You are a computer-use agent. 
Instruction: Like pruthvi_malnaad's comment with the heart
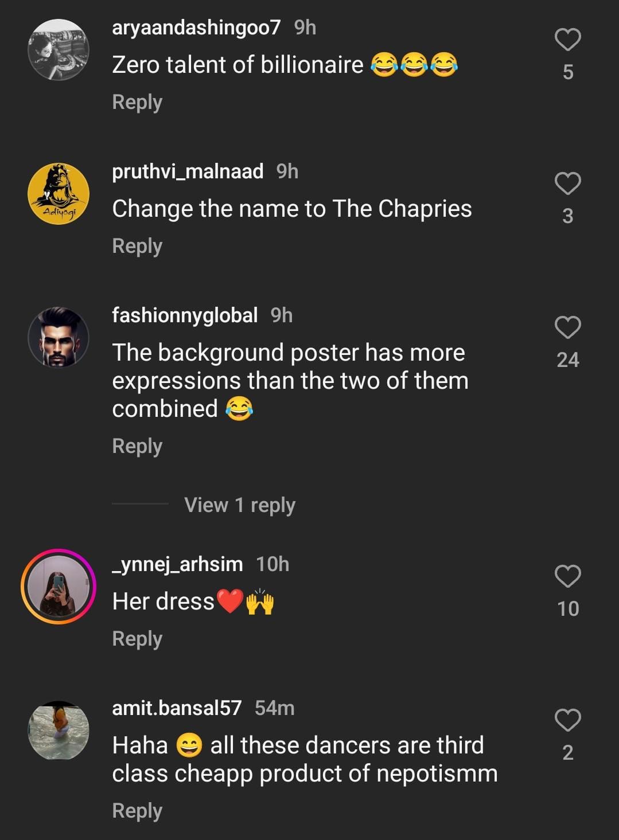[x=567, y=184]
